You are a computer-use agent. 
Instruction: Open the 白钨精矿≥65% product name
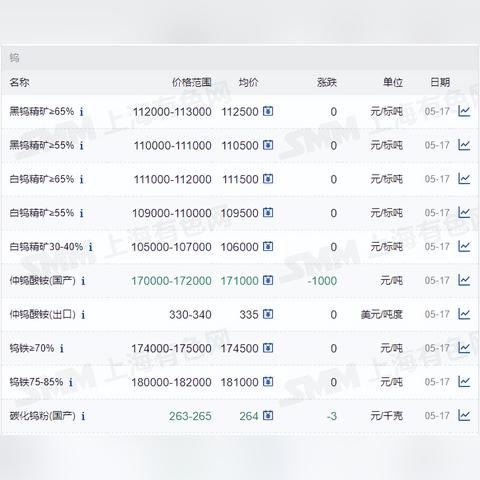(x=42, y=179)
